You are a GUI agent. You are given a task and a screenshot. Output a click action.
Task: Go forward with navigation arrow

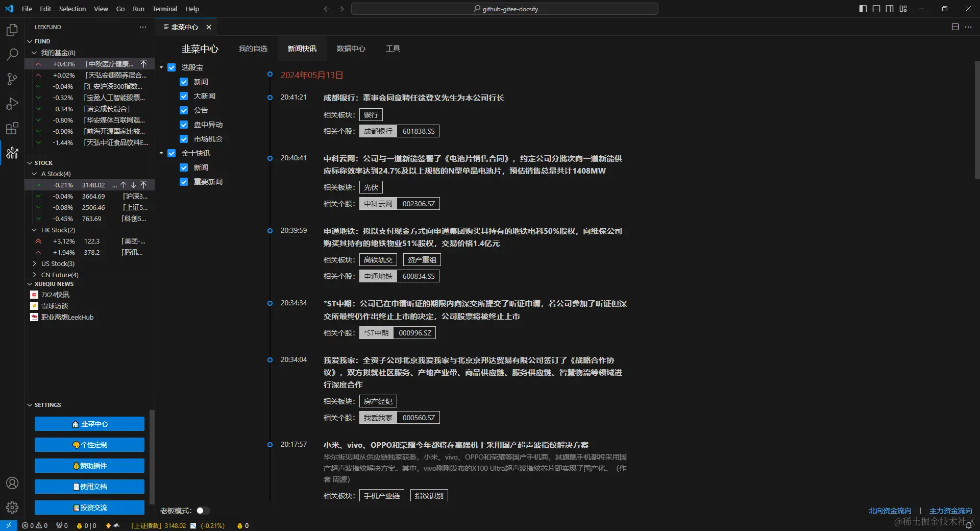[340, 9]
